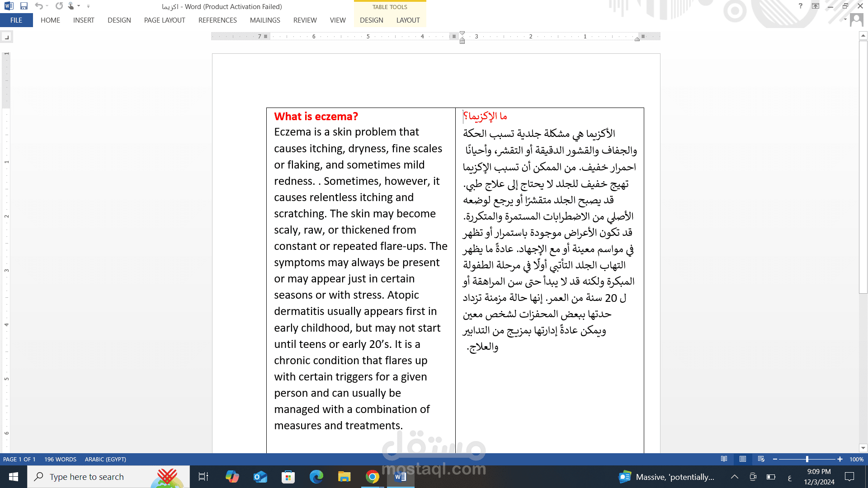The height and width of the screenshot is (488, 868).
Task: Open Google Chrome from taskbar
Action: pyautogui.click(x=373, y=477)
